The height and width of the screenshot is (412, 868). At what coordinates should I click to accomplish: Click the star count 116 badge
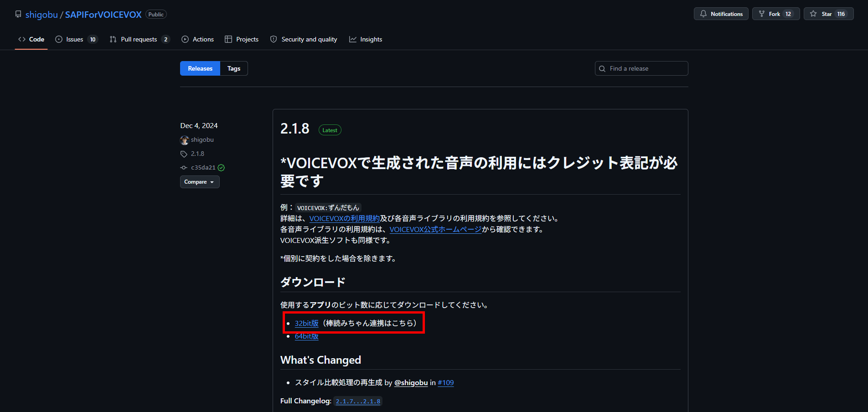(841, 14)
